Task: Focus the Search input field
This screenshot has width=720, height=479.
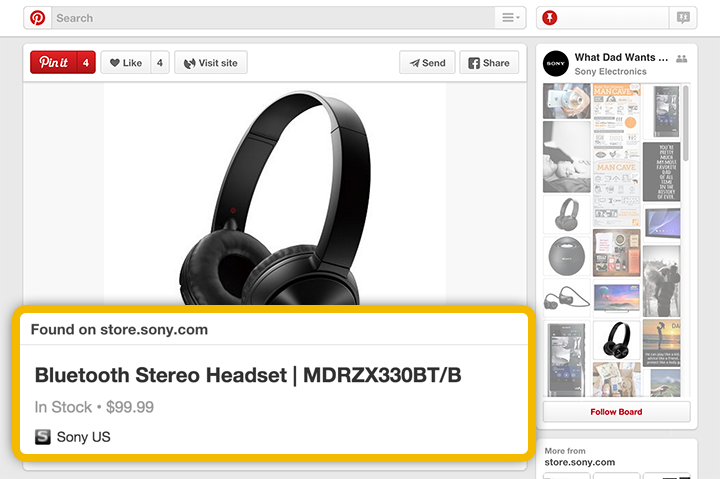Action: 273,18
